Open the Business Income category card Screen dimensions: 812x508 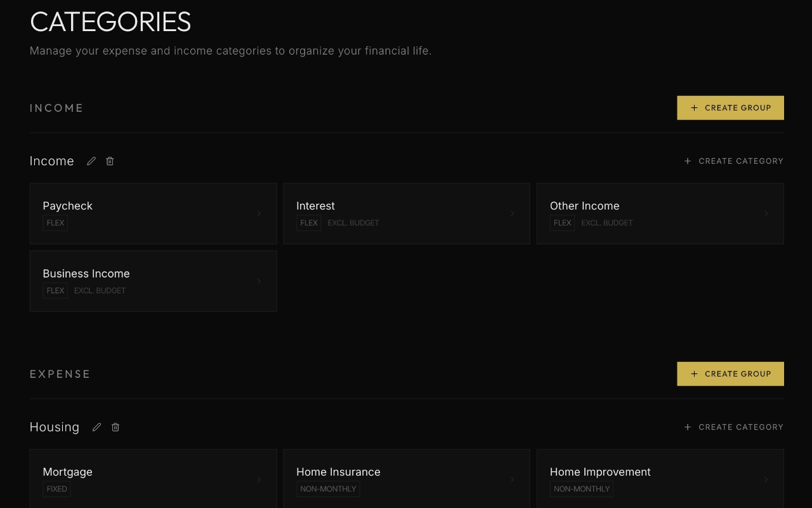pos(153,281)
